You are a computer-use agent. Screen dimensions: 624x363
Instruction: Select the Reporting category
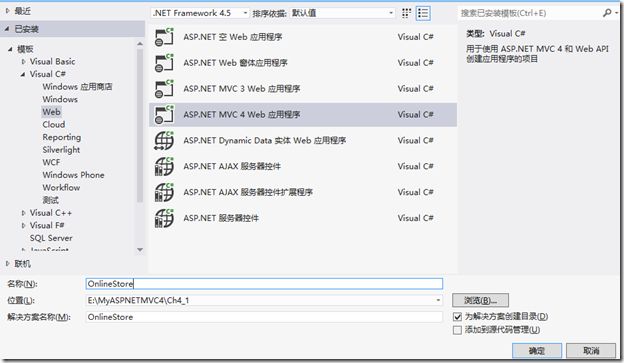[62, 137]
